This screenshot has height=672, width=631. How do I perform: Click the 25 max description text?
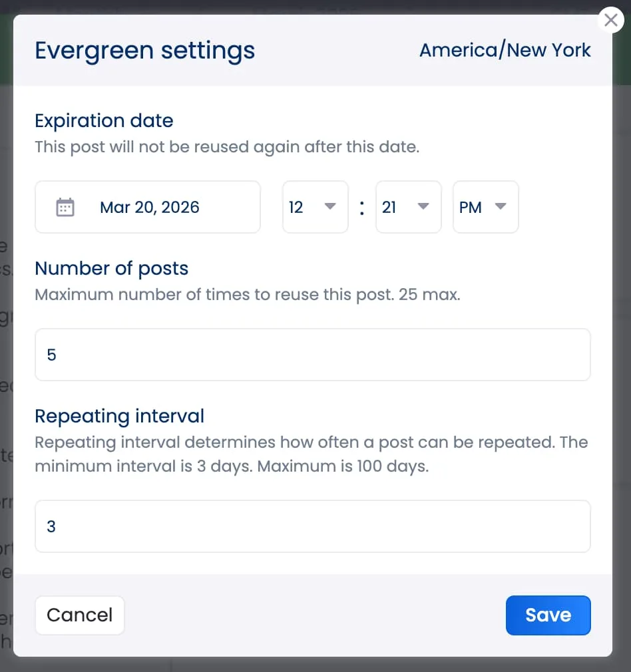pos(246,294)
